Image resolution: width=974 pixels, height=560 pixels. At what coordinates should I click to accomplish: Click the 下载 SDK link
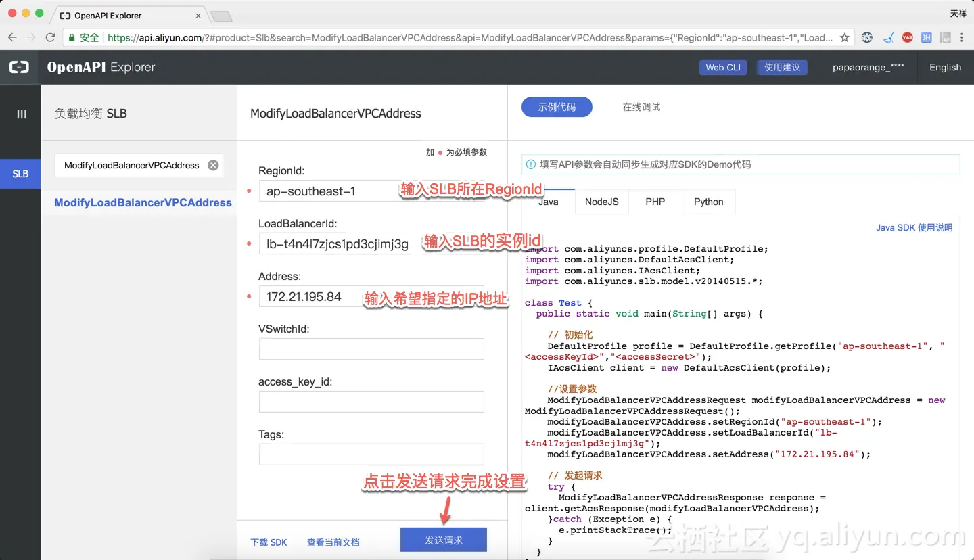[x=269, y=542]
